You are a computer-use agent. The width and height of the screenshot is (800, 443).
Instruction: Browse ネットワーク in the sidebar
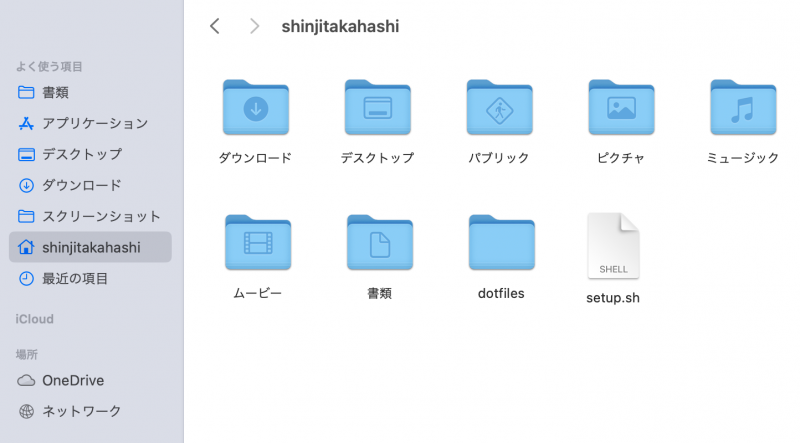coord(81,411)
